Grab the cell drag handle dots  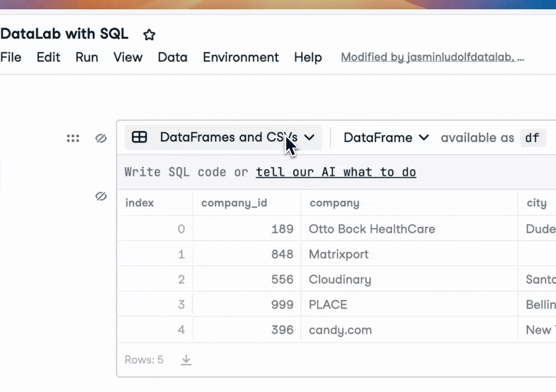(73, 138)
